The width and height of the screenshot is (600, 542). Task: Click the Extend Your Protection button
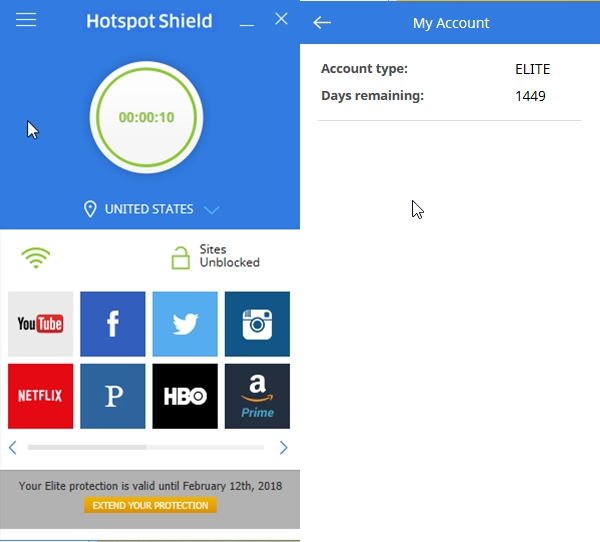150,505
